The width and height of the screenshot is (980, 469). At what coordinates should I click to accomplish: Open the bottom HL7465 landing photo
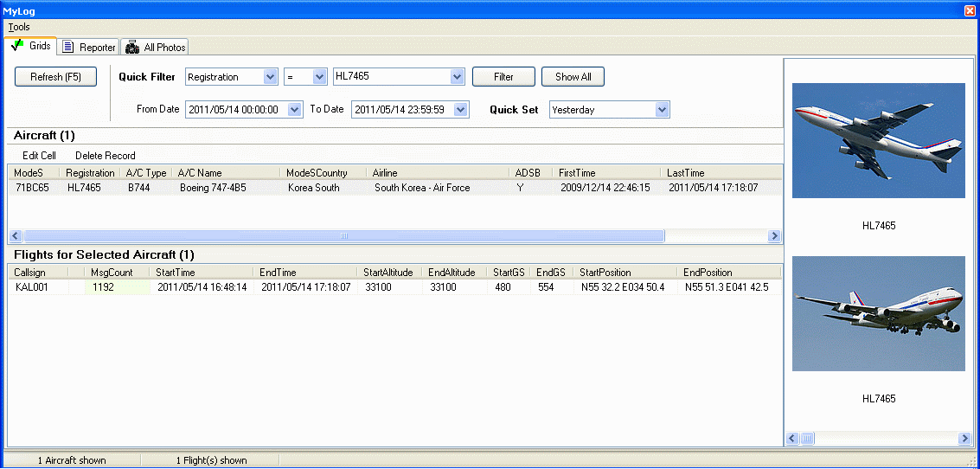[878, 313]
